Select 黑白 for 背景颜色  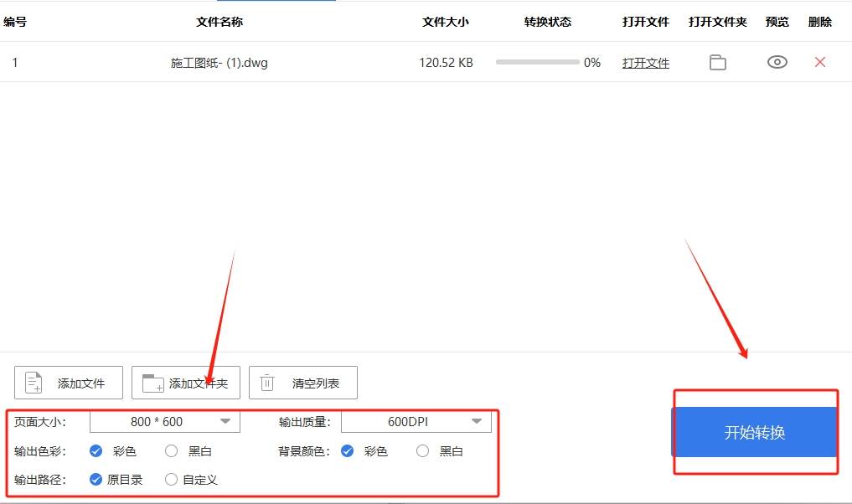[x=422, y=450]
